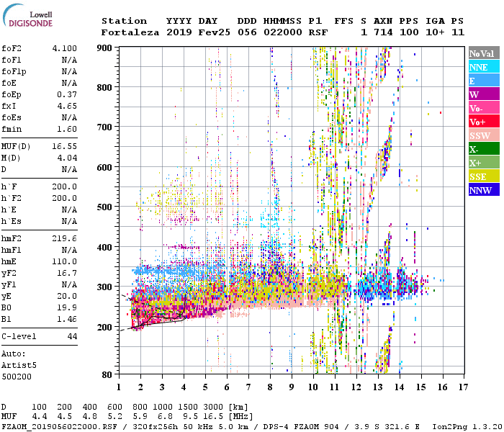Click the 16.5 MHz MUF table value
504x432 pixels.
click(213, 417)
